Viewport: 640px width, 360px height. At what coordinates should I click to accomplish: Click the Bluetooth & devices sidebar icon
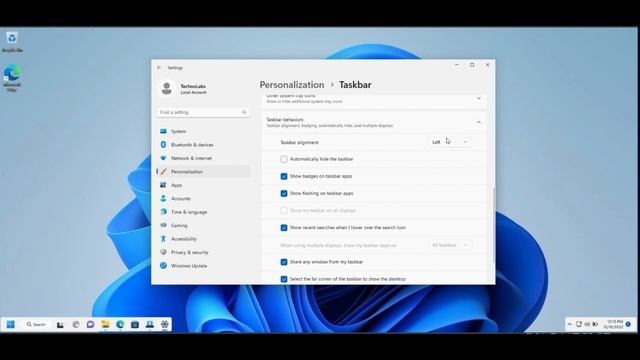click(x=163, y=144)
